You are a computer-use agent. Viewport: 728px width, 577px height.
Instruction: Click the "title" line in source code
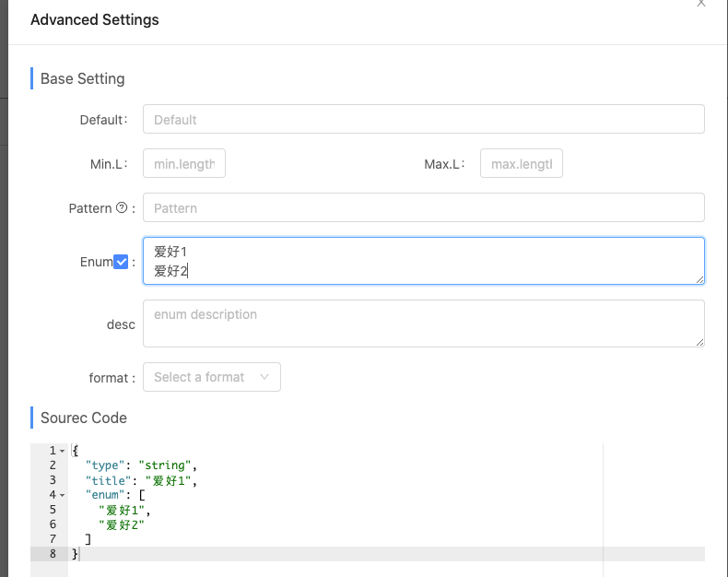(140, 480)
